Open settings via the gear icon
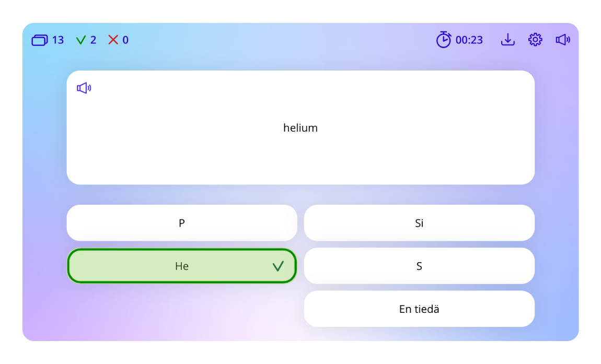Image resolution: width=601 pixels, height=364 pixels. [535, 40]
